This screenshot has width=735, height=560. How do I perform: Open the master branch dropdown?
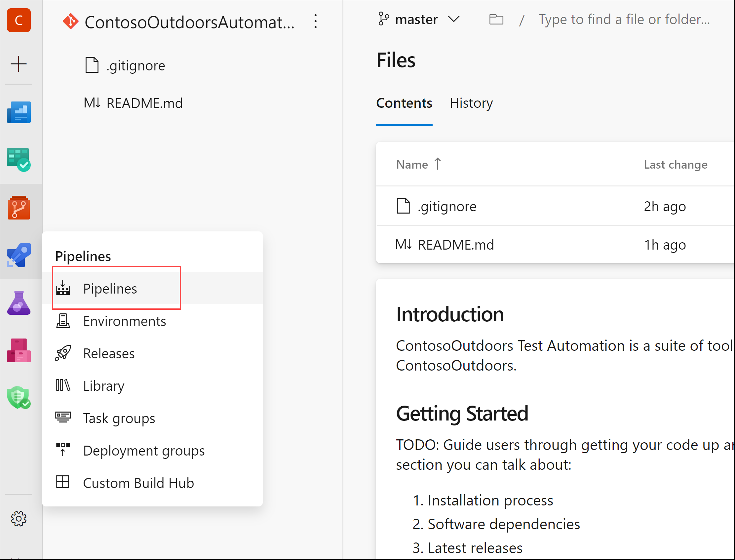click(419, 20)
